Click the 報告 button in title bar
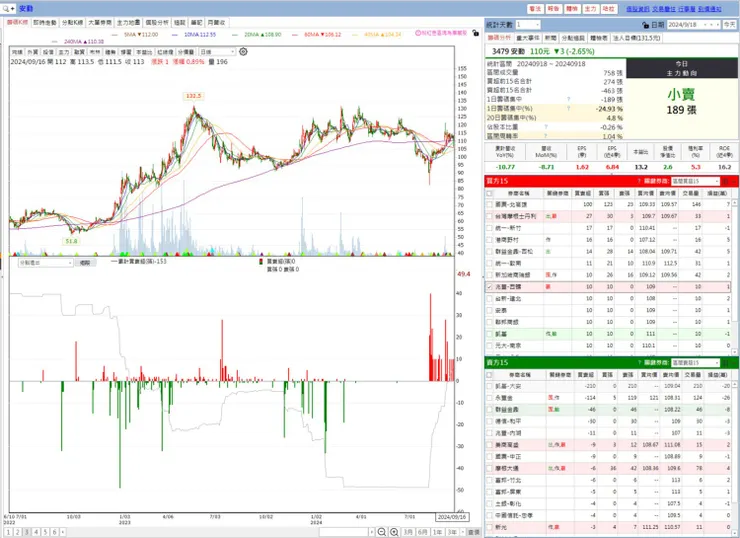740x538 pixels. click(x=554, y=9)
